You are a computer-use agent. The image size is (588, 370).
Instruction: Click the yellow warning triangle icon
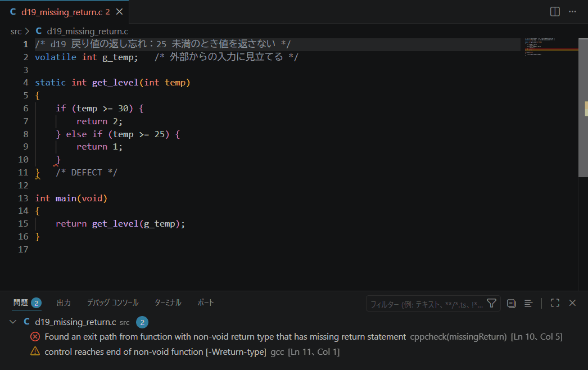(35, 351)
